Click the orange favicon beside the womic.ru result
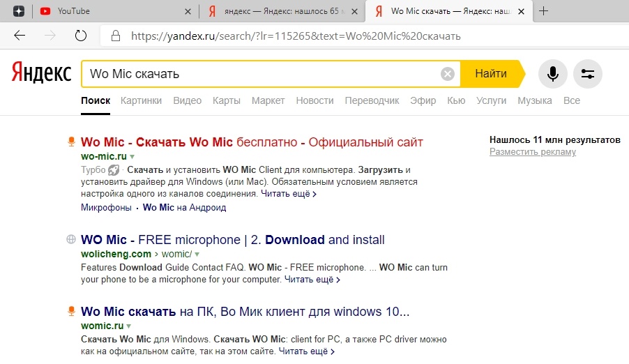 coord(71,311)
